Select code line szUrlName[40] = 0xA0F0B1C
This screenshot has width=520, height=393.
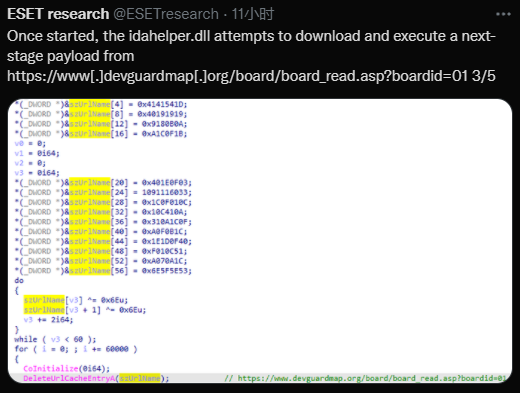[101, 232]
